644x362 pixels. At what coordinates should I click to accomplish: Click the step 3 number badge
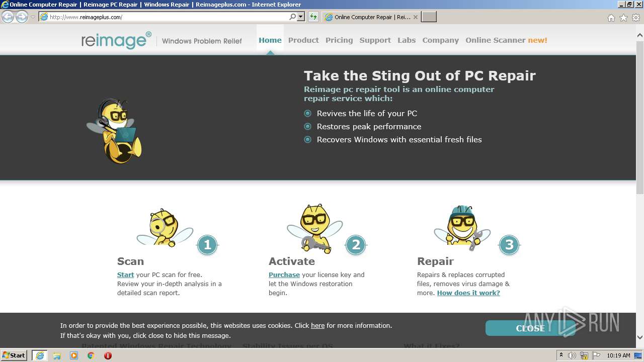click(x=509, y=245)
